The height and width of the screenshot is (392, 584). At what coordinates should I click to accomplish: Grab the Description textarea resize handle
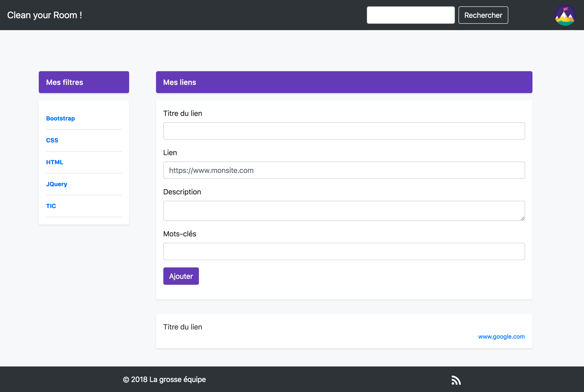coord(522,219)
